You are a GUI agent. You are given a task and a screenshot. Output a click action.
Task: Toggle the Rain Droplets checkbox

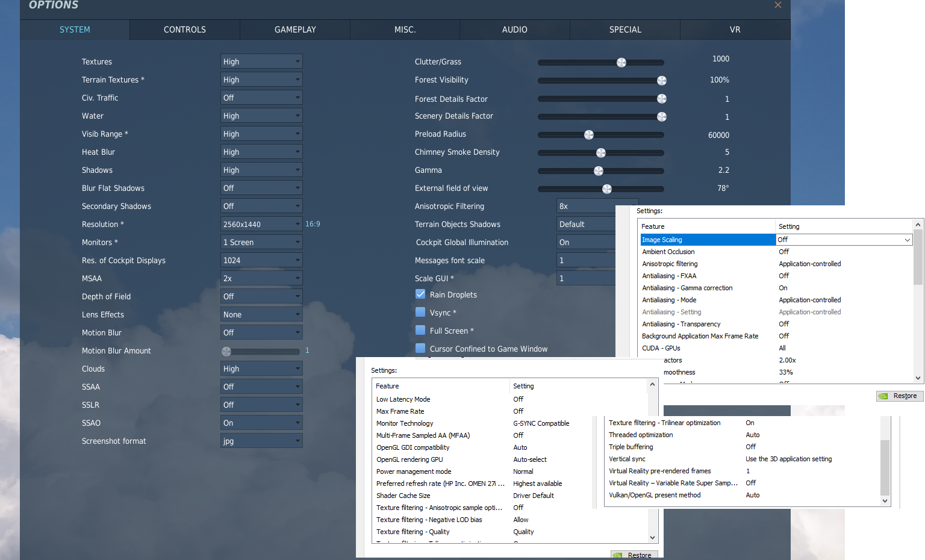420,294
